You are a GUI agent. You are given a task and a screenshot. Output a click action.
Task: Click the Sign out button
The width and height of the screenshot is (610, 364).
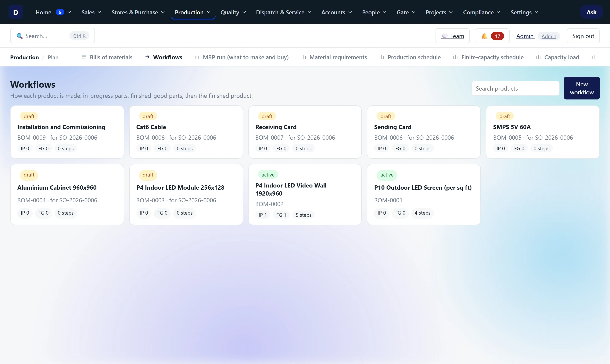583,36
